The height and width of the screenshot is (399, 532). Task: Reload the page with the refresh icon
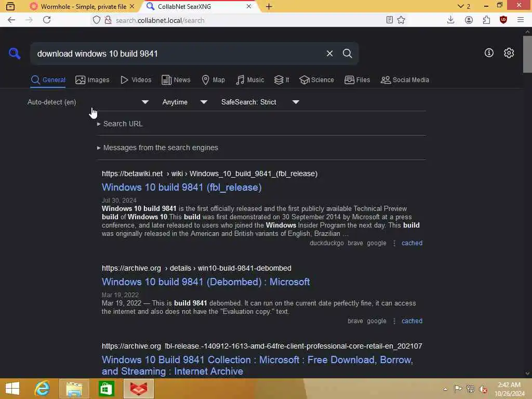tap(47, 20)
